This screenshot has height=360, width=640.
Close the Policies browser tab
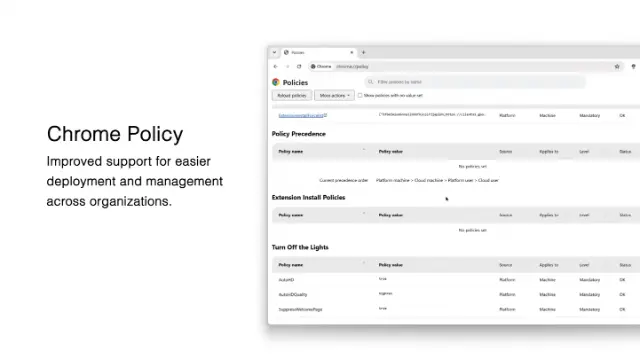(x=351, y=52)
